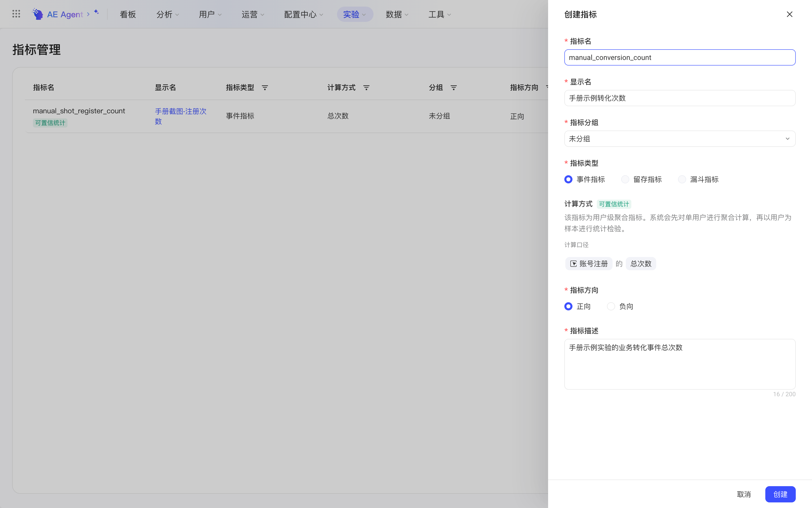Screen dimensions: 812x508
Task: Open the 看板 tab
Action: point(128,14)
